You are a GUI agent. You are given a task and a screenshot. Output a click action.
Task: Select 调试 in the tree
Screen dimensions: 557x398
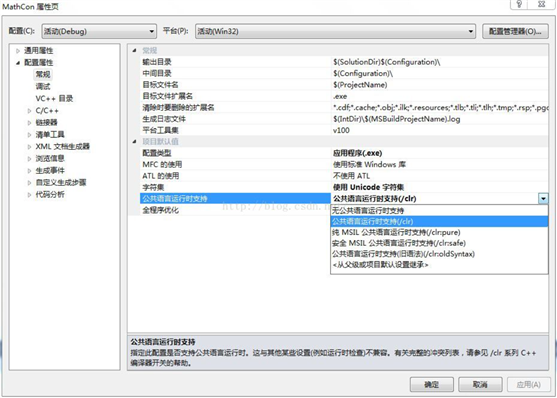[x=43, y=86]
